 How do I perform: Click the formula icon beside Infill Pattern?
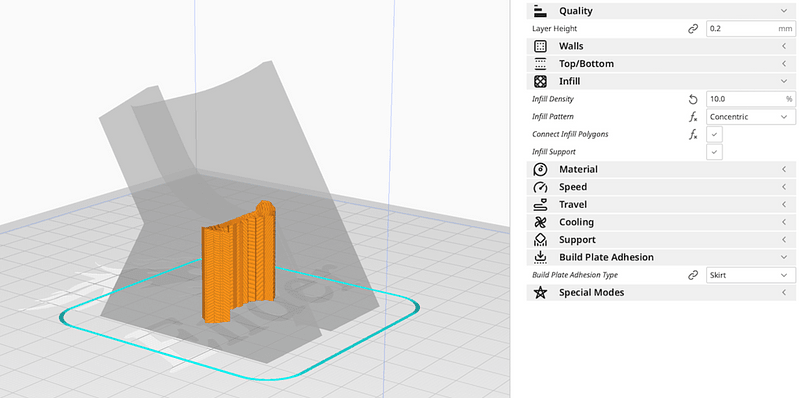pyautogui.click(x=693, y=117)
